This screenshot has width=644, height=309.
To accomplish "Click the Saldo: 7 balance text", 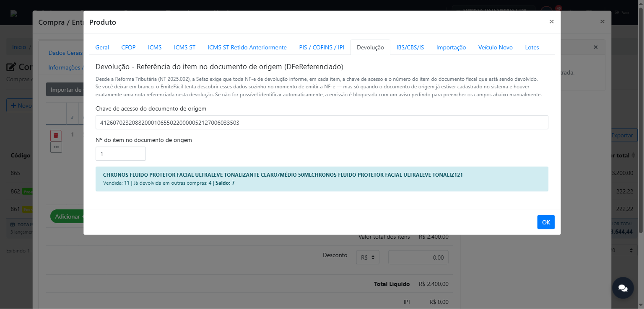I will [225, 183].
